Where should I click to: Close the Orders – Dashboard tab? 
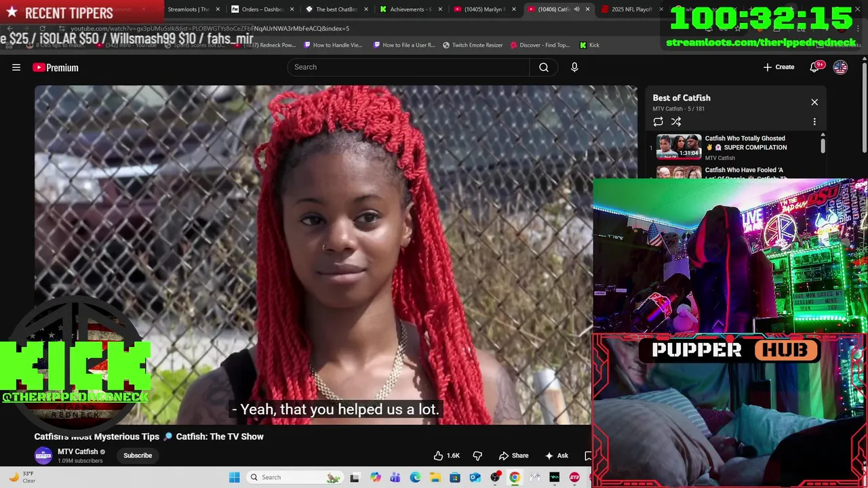click(292, 9)
